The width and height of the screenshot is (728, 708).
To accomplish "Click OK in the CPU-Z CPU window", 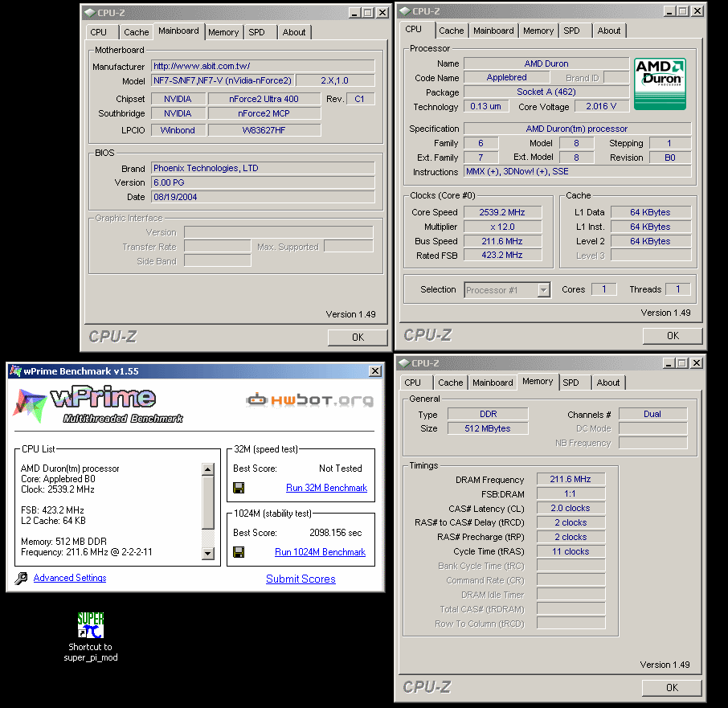I will click(673, 336).
